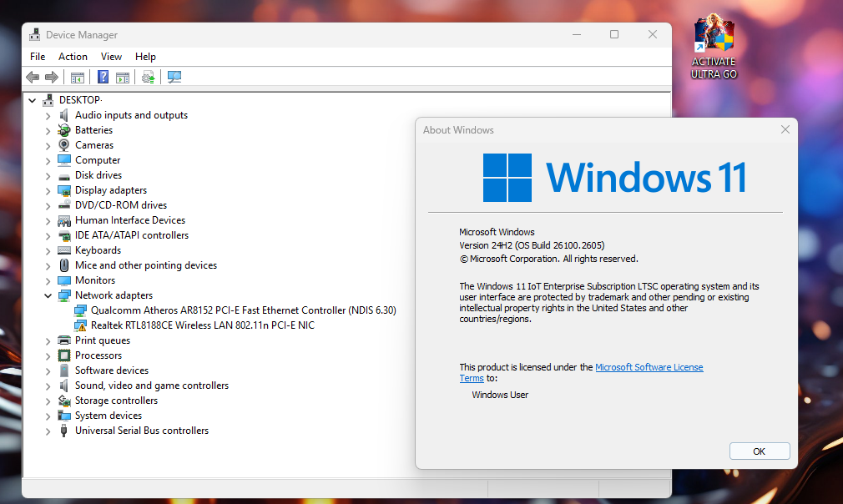Click the Audio inputs and outputs speaker icon
843x504 pixels.
coord(64,115)
